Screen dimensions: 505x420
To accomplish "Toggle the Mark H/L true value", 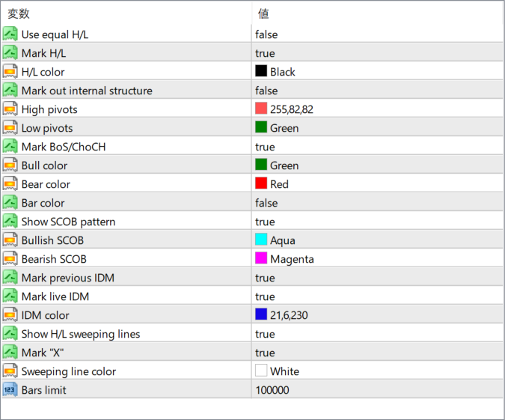I will pos(265,53).
